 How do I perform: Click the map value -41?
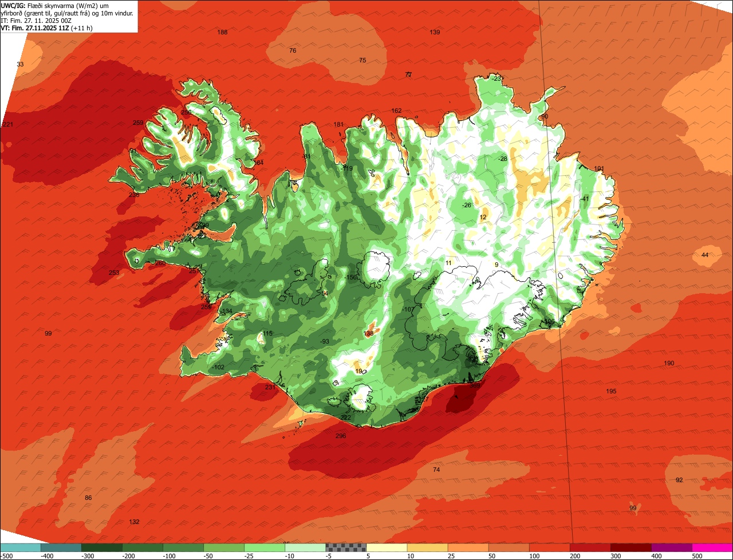tap(584, 199)
